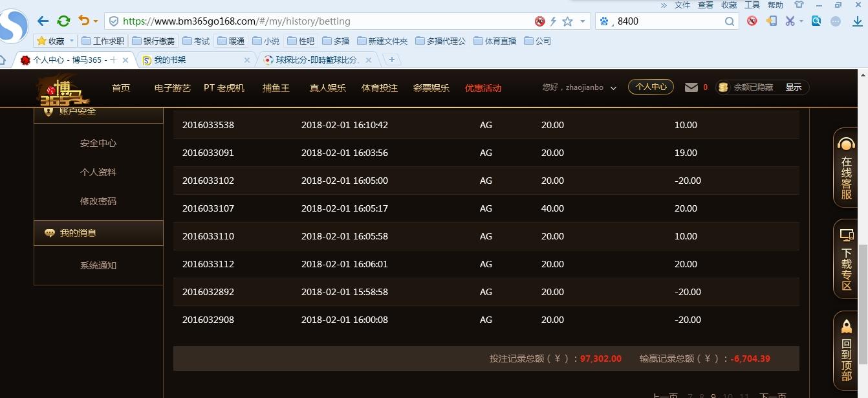Viewport: 868px width, 398px height.
Task: Open the browser download manager icon
Action: (x=857, y=21)
